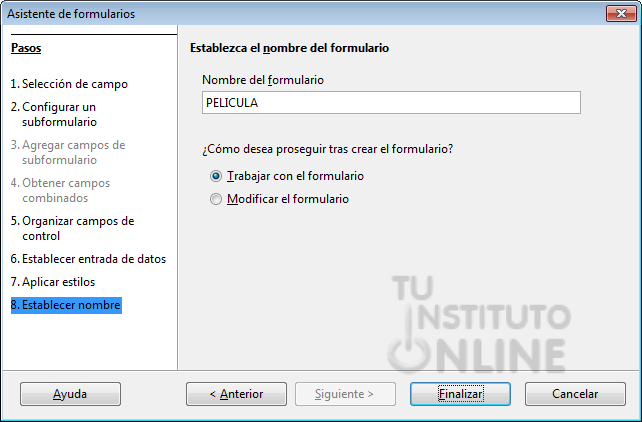Go back with the Anterior button
The image size is (642, 422).
(236, 394)
